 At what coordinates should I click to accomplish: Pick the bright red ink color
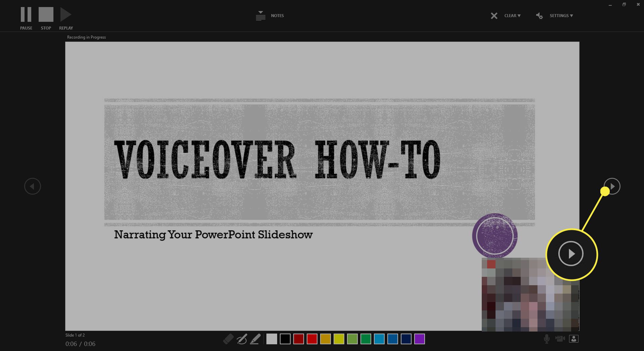point(312,339)
